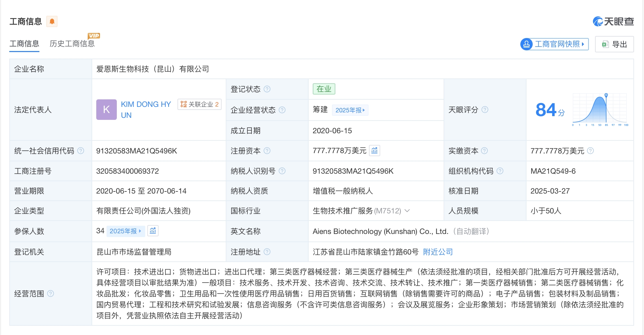This screenshot has width=644, height=335.
Task: Click help icon beside 纳税人识别号
Action: coord(282,171)
